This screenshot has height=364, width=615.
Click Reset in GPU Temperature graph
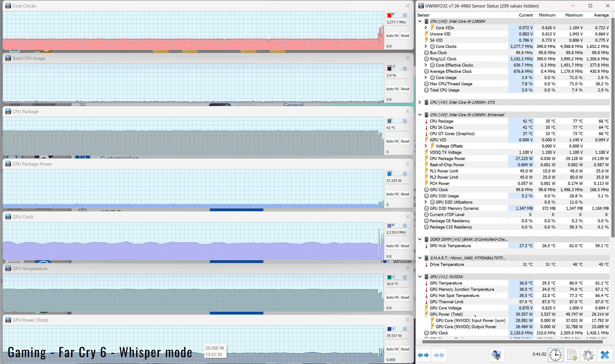405,297
